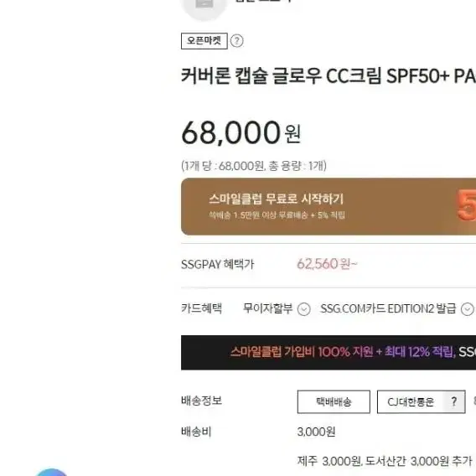Open the 스마일클럽 무료로 시작하기 banner
This screenshot has width=476, height=476.
(329, 206)
